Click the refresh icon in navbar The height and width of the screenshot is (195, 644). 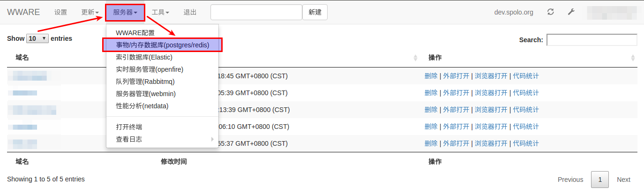(551, 12)
